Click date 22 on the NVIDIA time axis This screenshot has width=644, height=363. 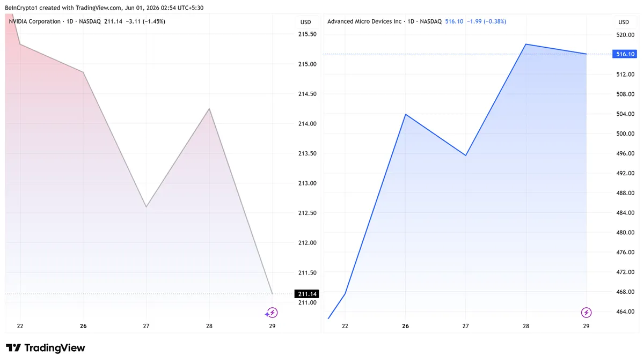(x=20, y=326)
